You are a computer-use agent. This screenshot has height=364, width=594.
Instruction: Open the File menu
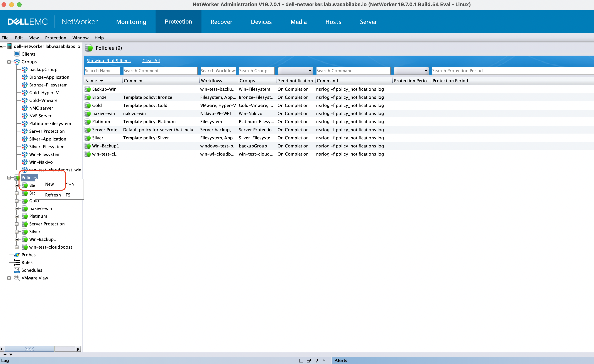tap(5, 38)
